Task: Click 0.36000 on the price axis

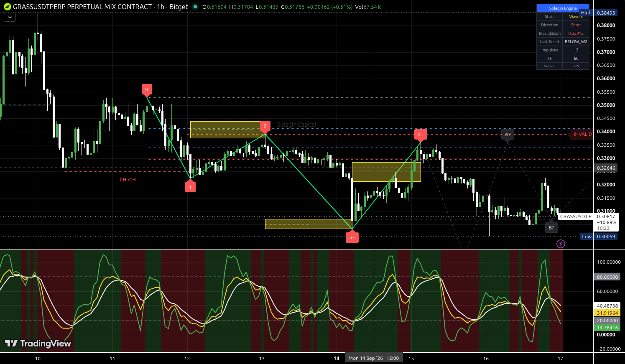Action: [606, 79]
